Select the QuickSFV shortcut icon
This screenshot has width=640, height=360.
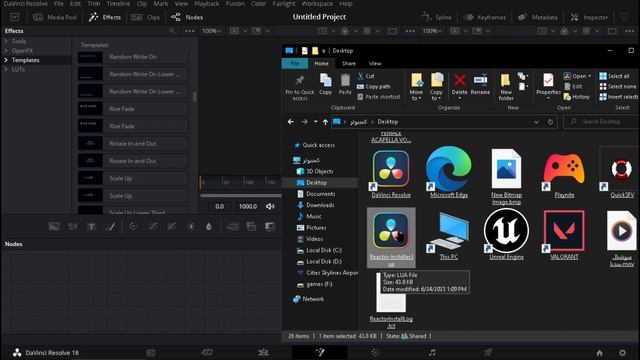click(621, 169)
